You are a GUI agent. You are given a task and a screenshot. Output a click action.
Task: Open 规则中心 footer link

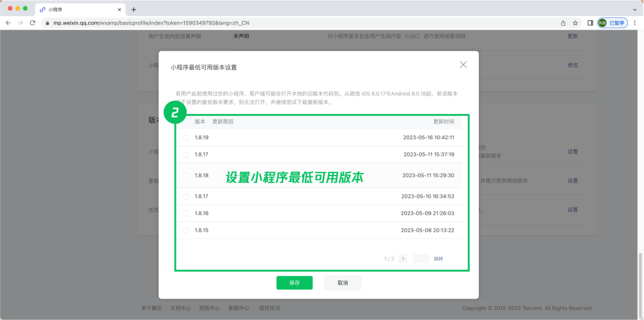(x=209, y=308)
